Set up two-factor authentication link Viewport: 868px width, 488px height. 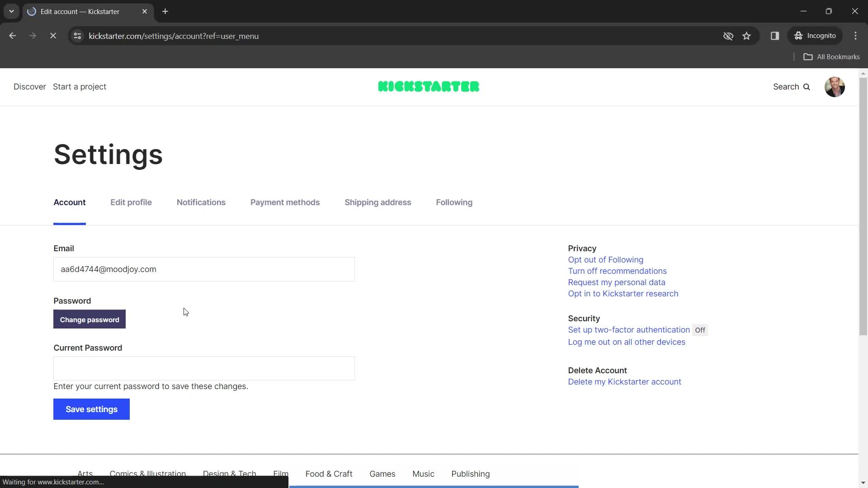629,330
